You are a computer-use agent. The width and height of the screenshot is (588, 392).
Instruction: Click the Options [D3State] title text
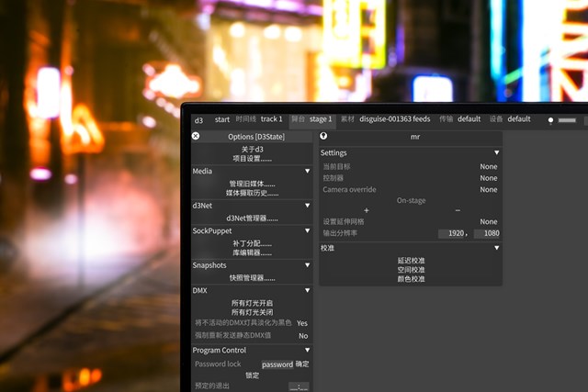[256, 137]
